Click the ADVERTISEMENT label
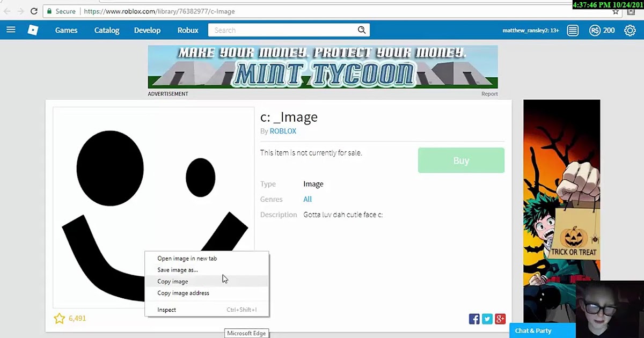The image size is (644, 338). point(168,94)
